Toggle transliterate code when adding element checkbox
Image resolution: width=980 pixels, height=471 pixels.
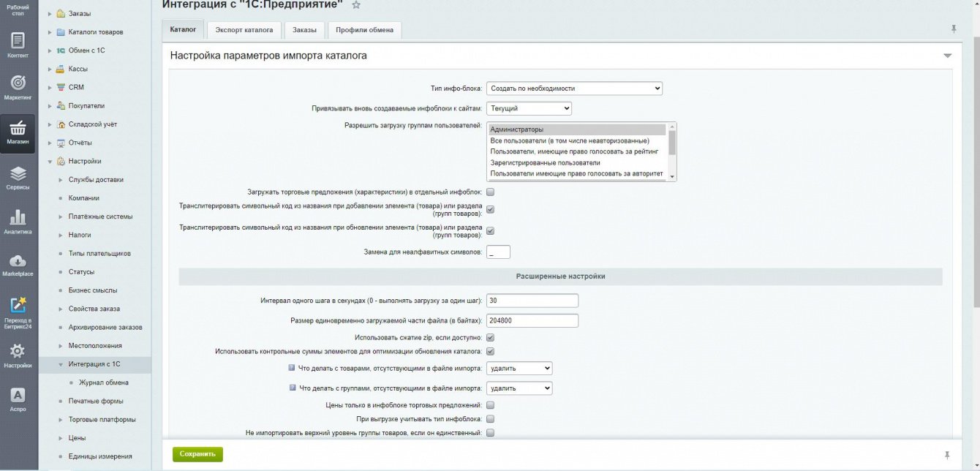pos(491,210)
